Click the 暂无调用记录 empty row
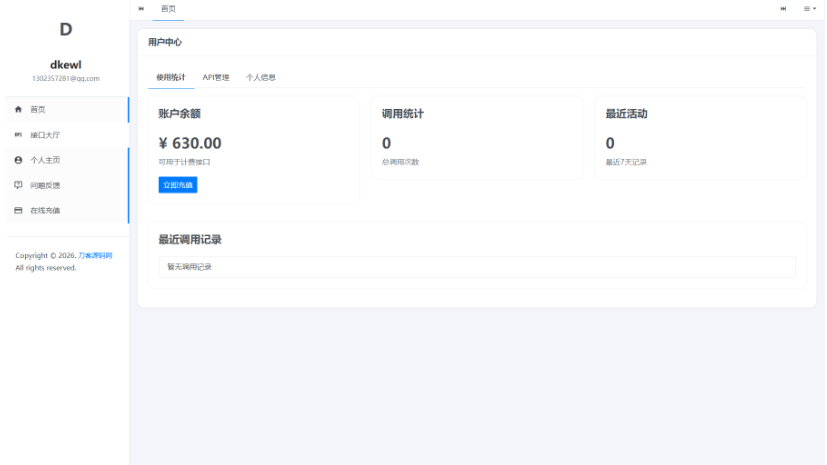This screenshot has width=827, height=465. (477, 267)
